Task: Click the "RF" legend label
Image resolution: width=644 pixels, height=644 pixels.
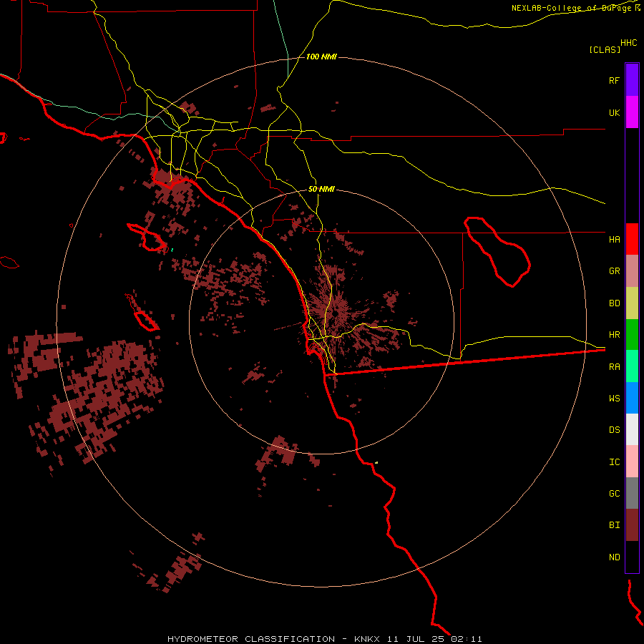Action: pos(614,80)
